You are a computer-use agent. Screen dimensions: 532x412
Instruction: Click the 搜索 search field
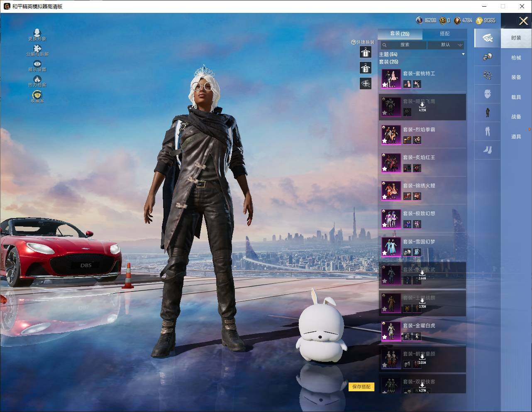(404, 45)
